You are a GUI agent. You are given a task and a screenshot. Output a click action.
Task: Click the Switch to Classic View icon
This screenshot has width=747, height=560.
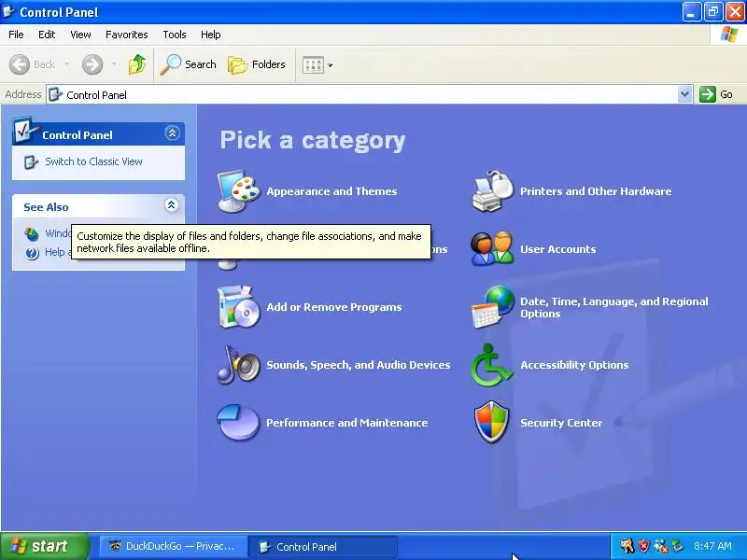coord(31,161)
